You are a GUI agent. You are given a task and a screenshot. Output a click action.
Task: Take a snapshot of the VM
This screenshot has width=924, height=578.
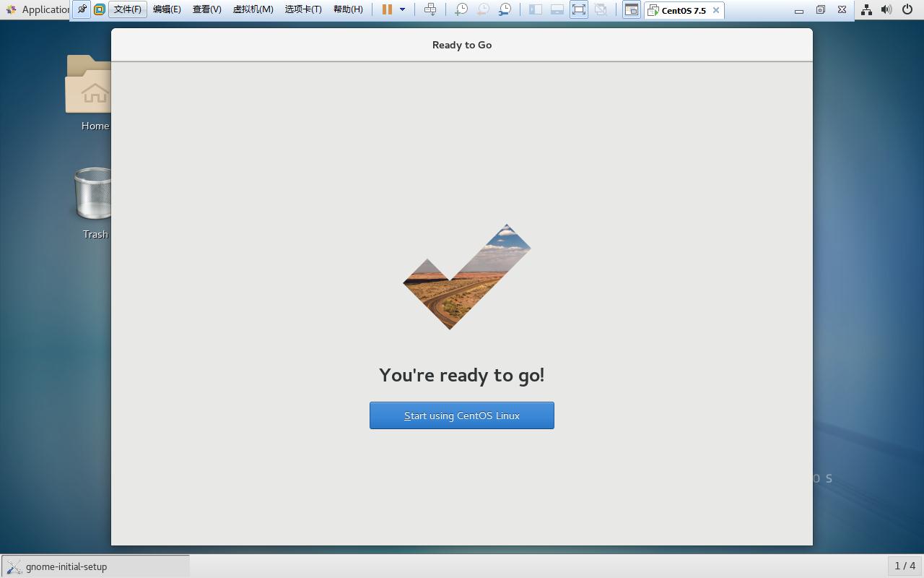click(461, 9)
